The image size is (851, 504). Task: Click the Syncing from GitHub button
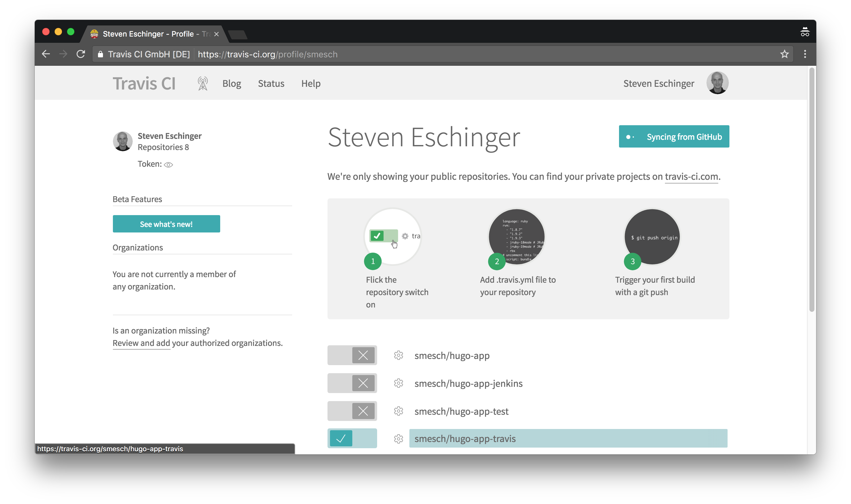pyautogui.click(x=674, y=136)
